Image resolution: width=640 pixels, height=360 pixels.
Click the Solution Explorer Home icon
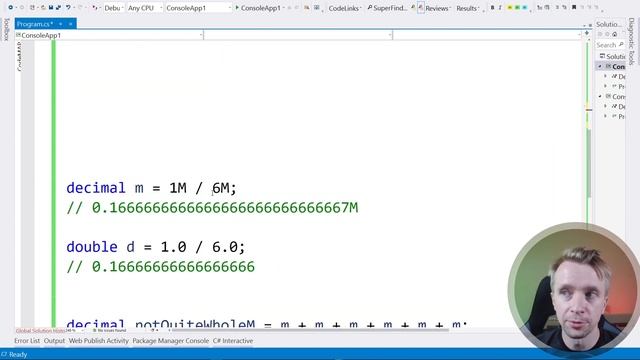coord(615,35)
